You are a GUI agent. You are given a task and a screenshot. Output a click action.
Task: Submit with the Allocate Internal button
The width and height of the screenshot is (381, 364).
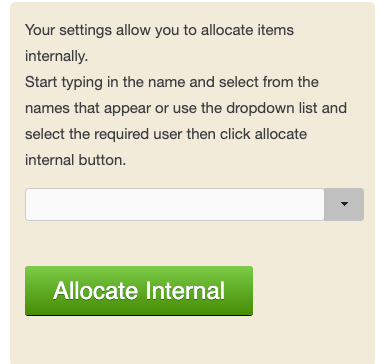[x=139, y=290]
